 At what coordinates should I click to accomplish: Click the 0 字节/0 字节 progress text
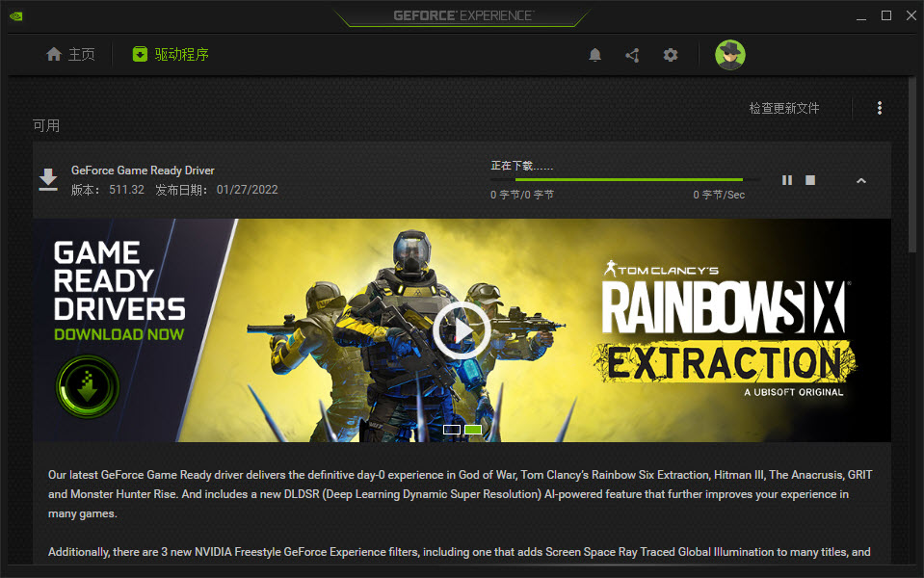click(522, 195)
